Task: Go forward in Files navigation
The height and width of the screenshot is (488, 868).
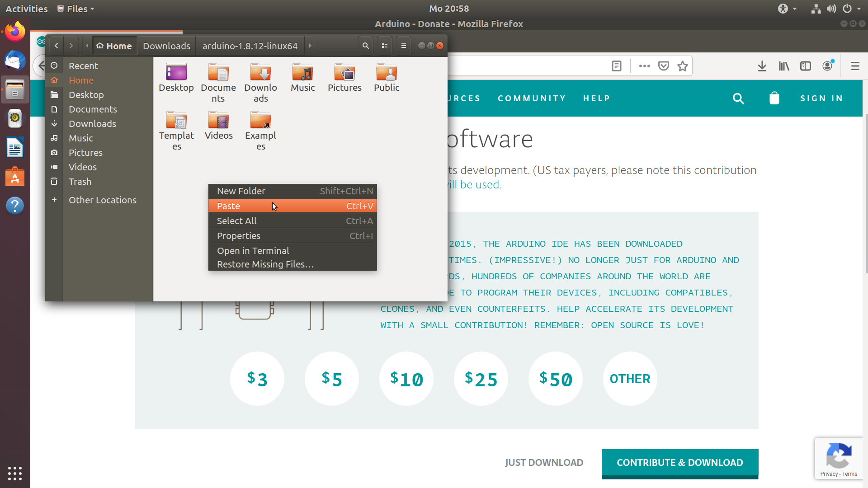Action: [x=71, y=46]
